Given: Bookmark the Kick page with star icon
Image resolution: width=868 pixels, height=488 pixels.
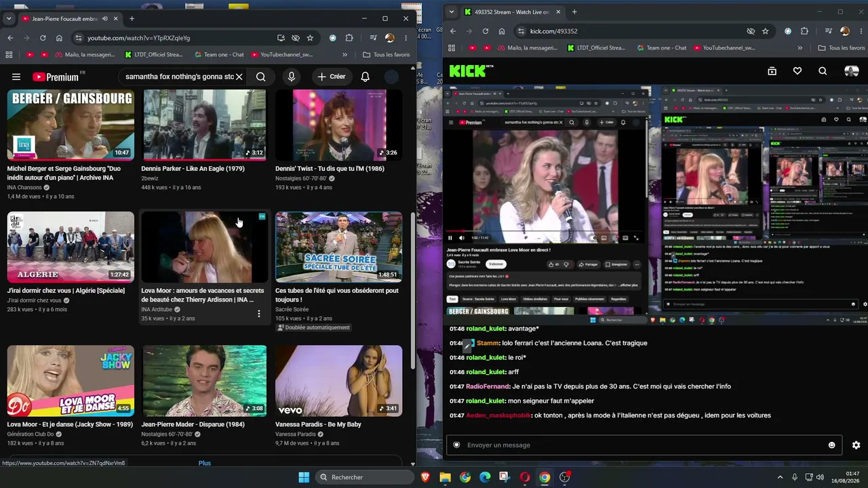Looking at the screenshot, I should click(x=765, y=31).
